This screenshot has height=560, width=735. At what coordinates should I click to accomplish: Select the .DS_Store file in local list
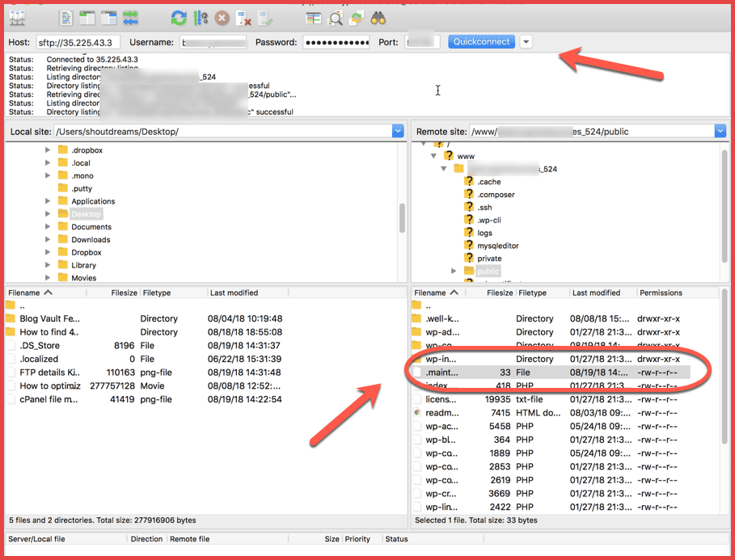pos(40,345)
